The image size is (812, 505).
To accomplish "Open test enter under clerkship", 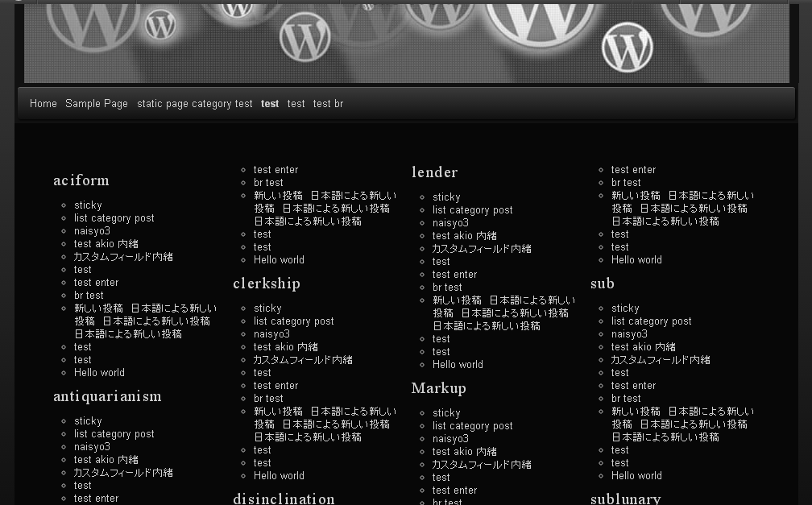I will point(276,385).
